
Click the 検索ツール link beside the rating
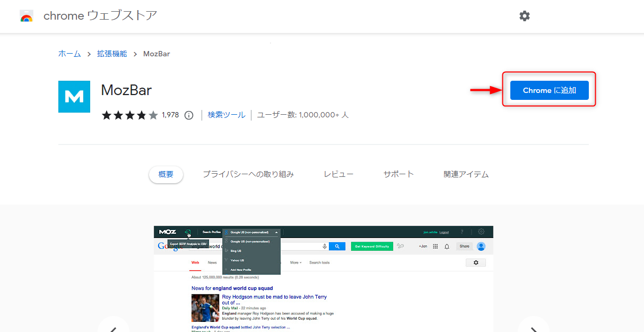click(227, 115)
